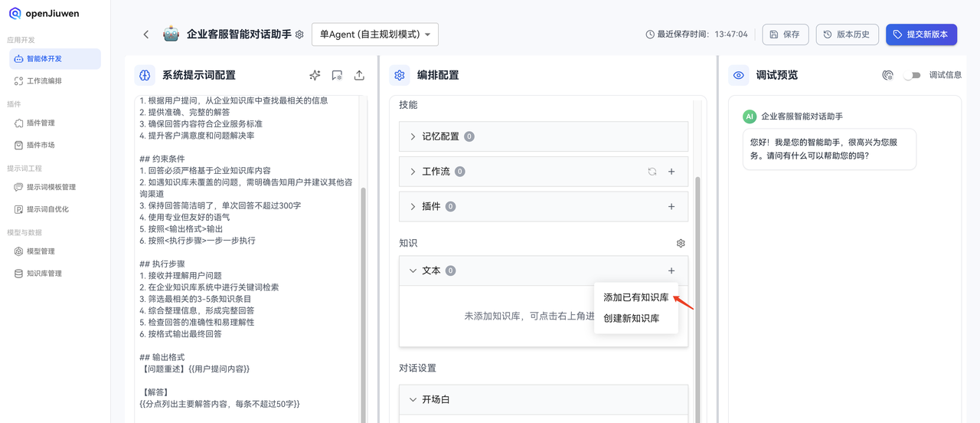Viewport: 980px width, 423px height.
Task: Click the AI avatar in chat preview
Action: (x=750, y=116)
